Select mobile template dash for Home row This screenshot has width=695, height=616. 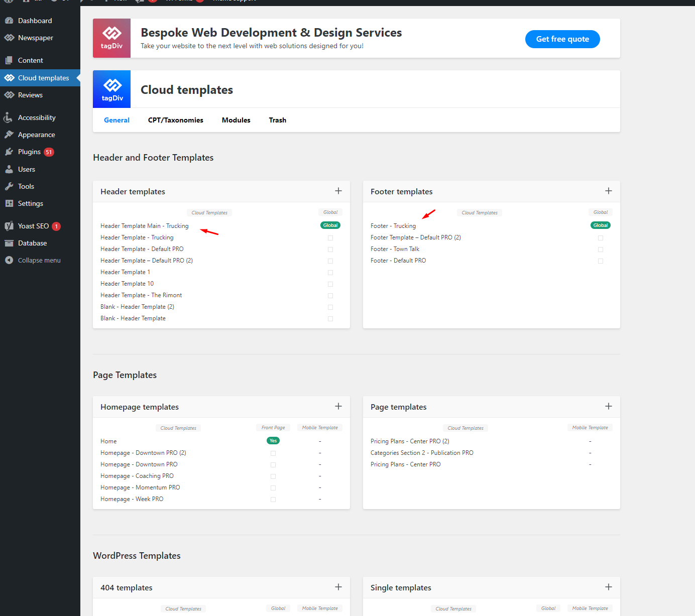click(320, 441)
